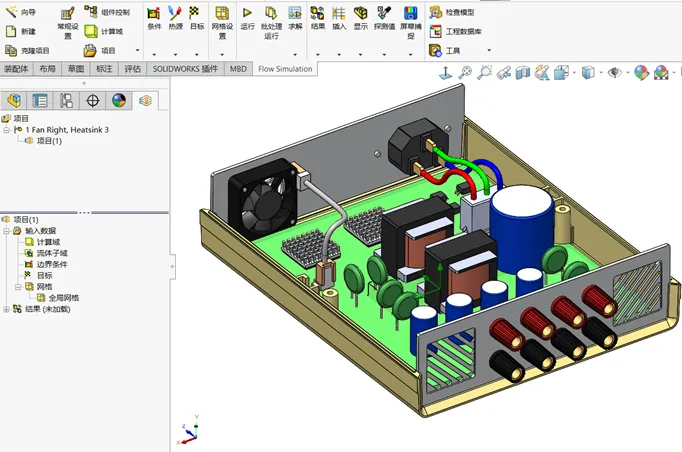Open the DimXpert crosshair manager tab
Image resolution: width=682 pixels, height=452 pixels.
92,100
